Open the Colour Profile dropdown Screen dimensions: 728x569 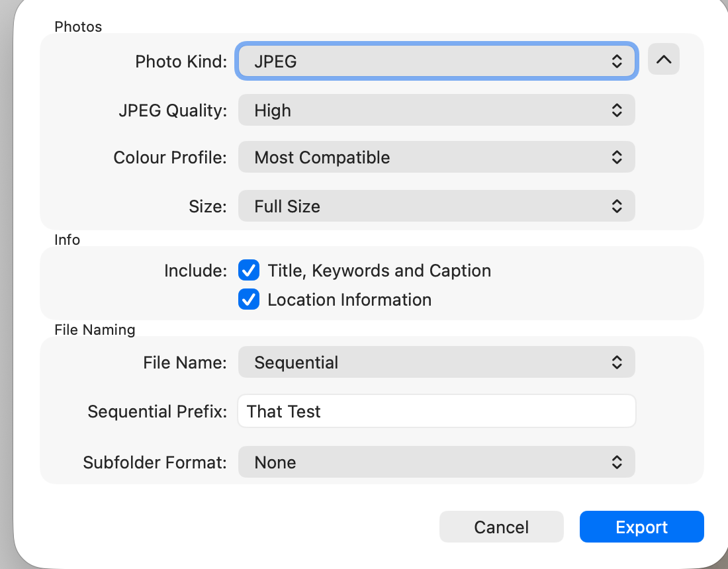[424, 157]
